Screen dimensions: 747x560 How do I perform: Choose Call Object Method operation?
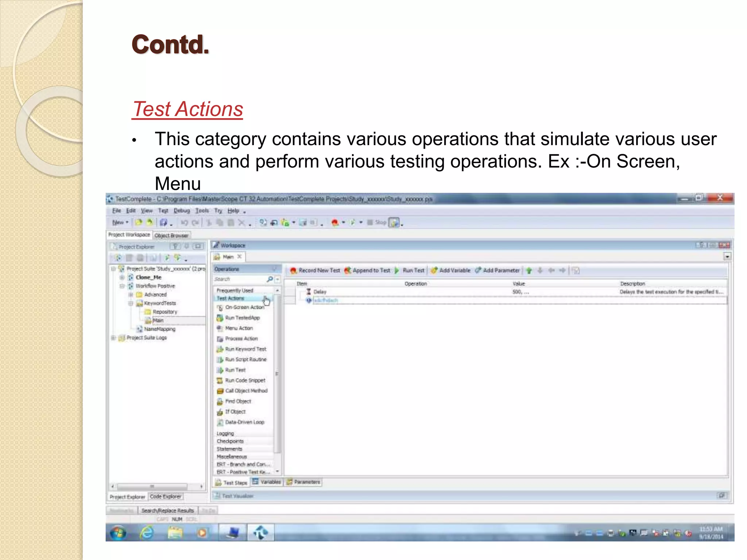(246, 391)
